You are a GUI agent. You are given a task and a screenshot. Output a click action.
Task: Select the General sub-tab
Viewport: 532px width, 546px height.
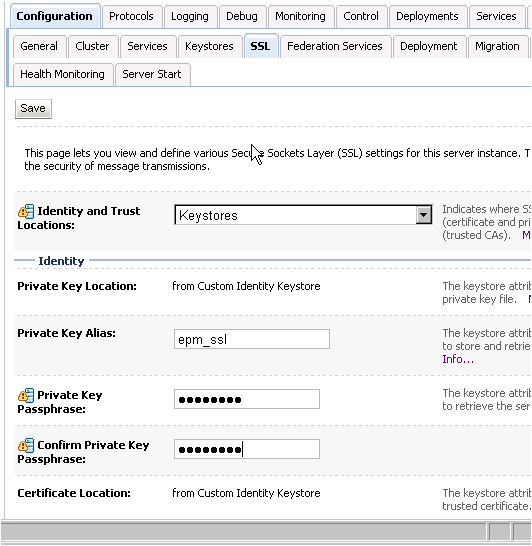[x=39, y=46]
